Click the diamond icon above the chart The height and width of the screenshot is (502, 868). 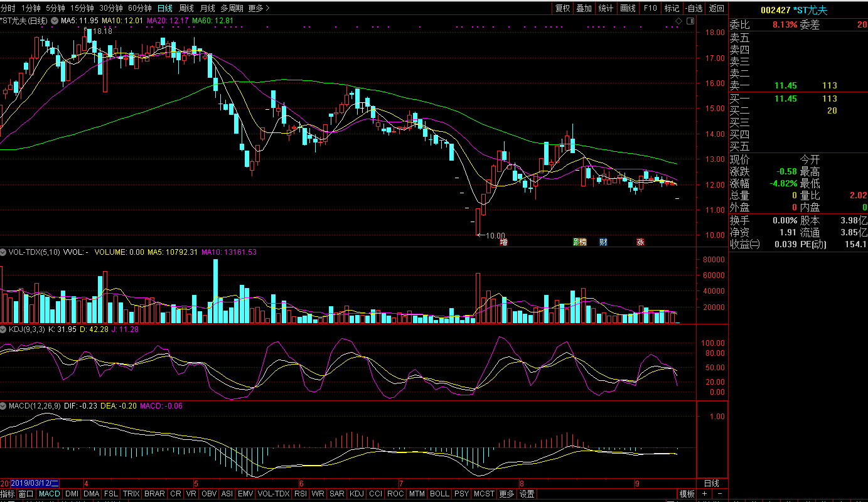pos(678,21)
